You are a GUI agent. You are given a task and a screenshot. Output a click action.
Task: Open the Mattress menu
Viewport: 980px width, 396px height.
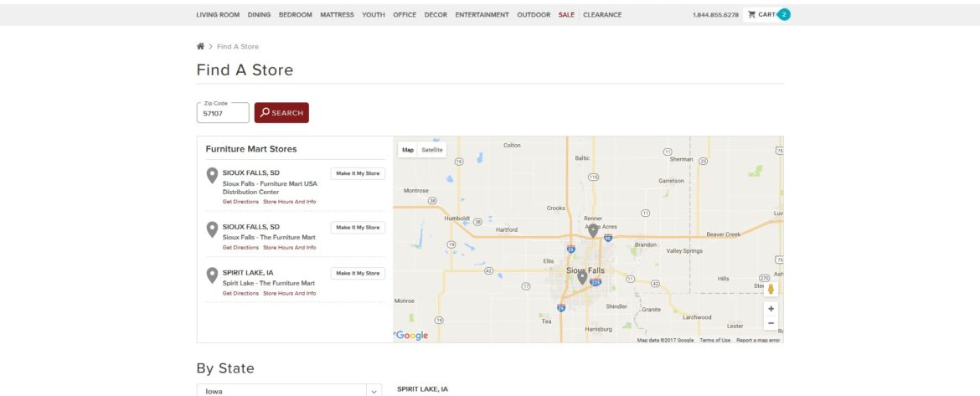(337, 15)
